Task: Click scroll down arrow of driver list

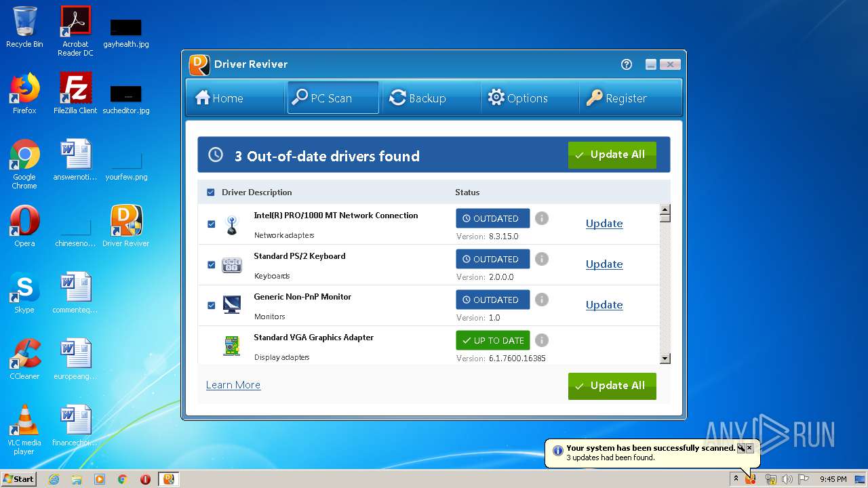Action: tap(665, 359)
